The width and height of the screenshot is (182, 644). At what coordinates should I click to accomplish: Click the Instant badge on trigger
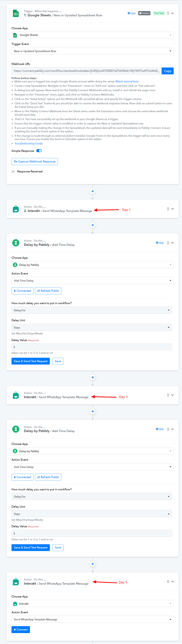[x=144, y=13]
